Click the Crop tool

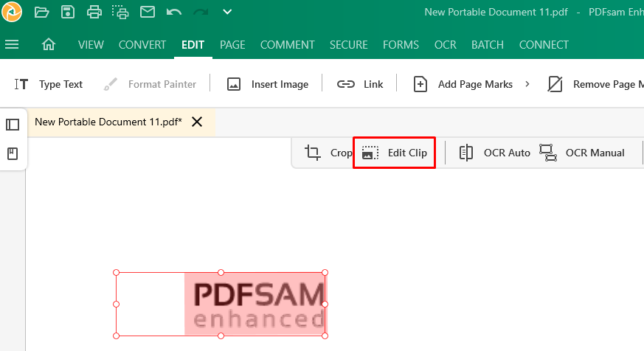click(328, 153)
